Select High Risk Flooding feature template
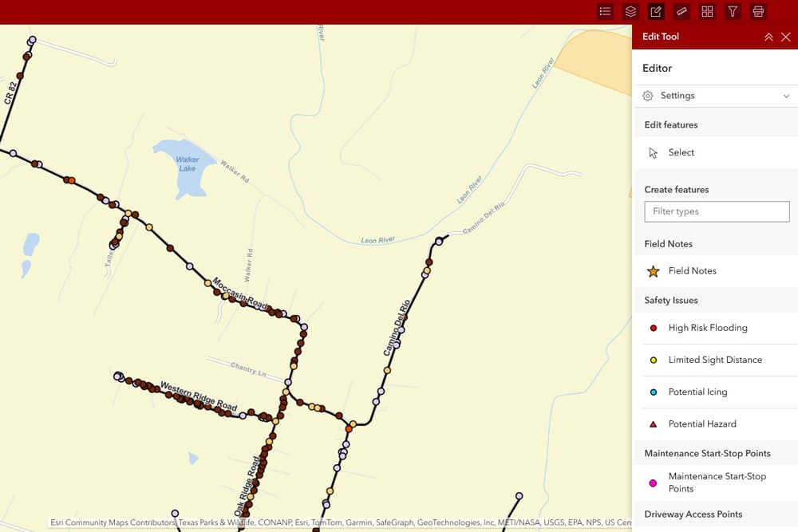The width and height of the screenshot is (798, 532). coord(707,328)
